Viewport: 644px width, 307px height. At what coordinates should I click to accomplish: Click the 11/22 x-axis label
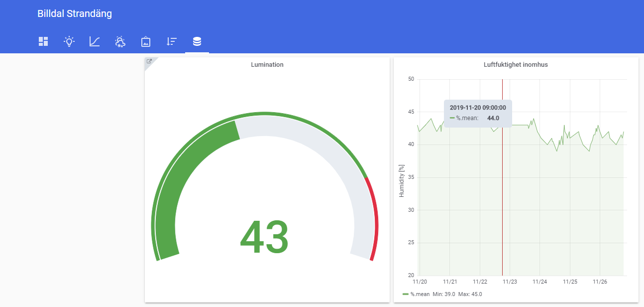pos(480,282)
